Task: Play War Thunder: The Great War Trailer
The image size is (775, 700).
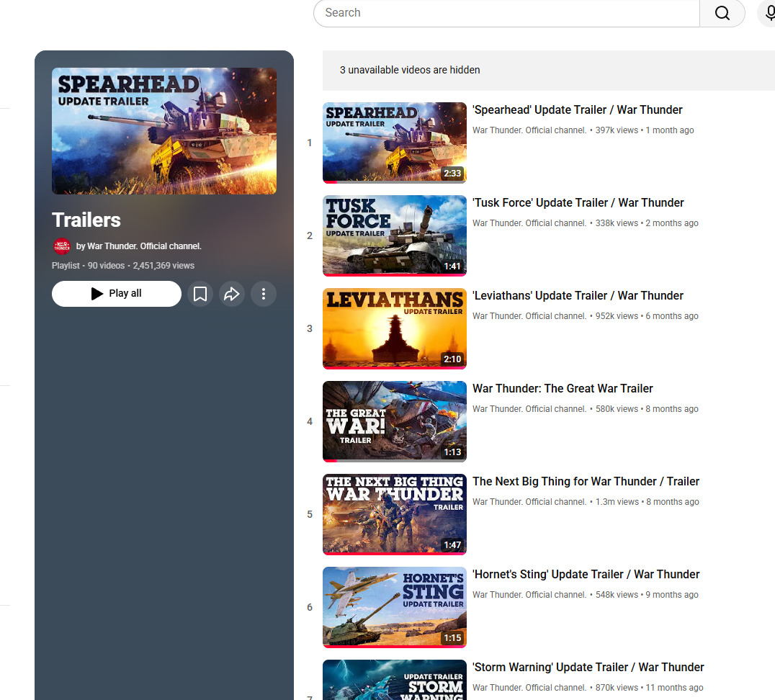Action: tap(563, 389)
